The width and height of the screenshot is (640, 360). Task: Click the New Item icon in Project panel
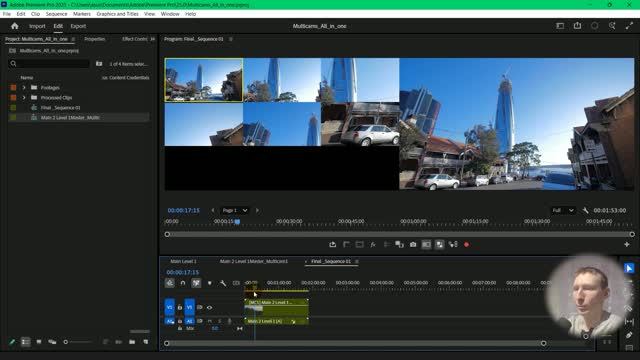tap(146, 342)
